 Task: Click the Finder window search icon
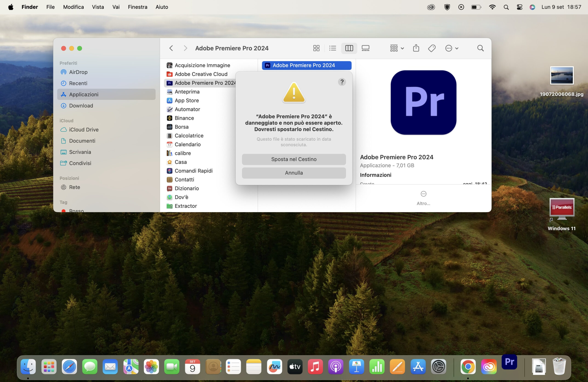480,48
